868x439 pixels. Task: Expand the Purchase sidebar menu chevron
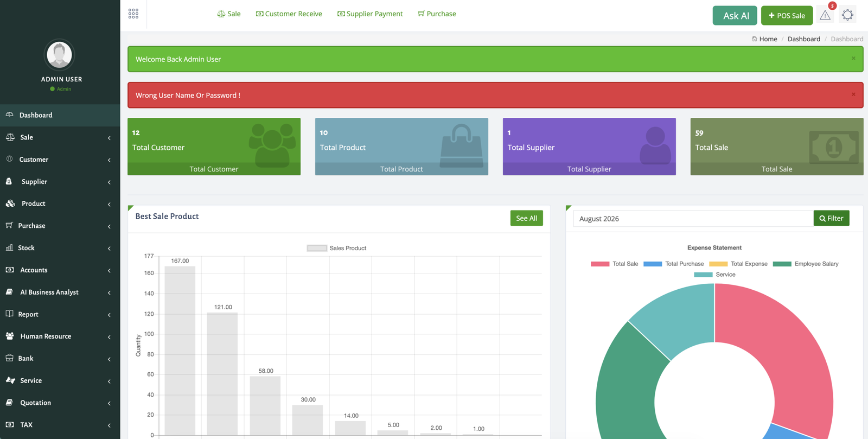[109, 226]
